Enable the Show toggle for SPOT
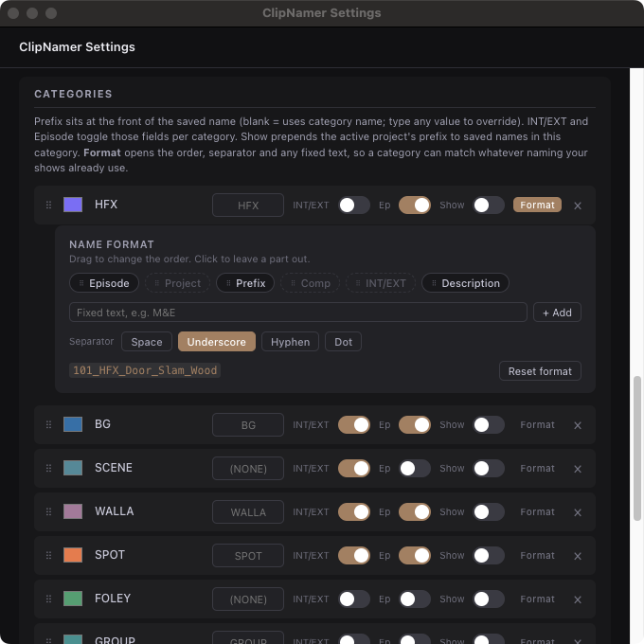Viewport: 644px width, 644px height. [x=489, y=555]
